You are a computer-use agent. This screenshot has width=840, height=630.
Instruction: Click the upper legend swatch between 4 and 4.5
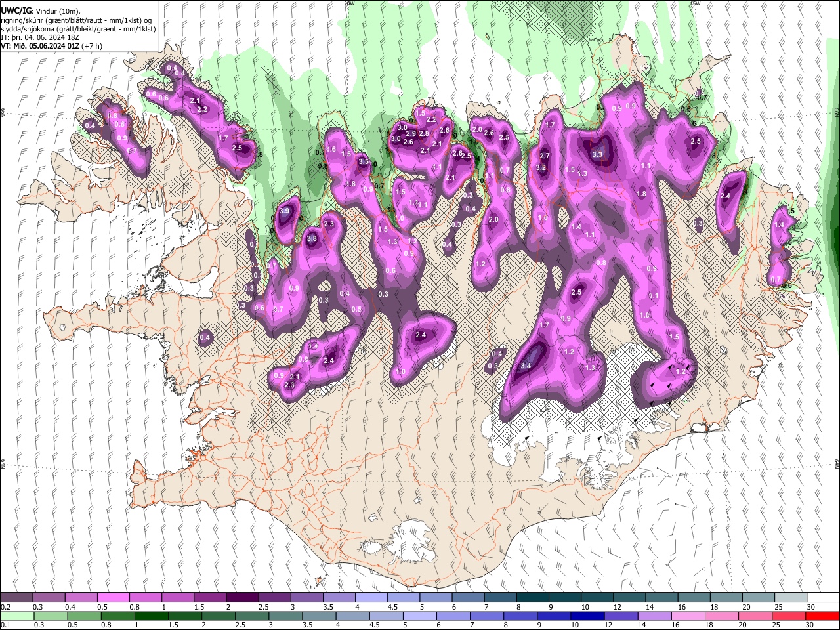(371, 598)
